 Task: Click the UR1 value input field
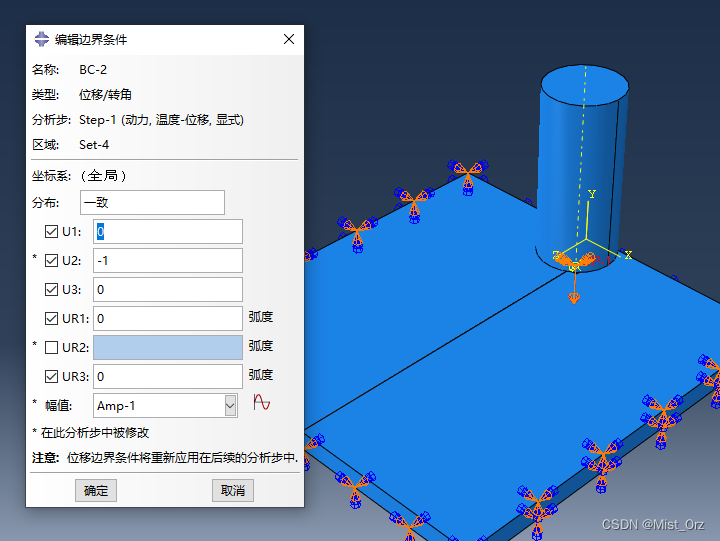168,318
